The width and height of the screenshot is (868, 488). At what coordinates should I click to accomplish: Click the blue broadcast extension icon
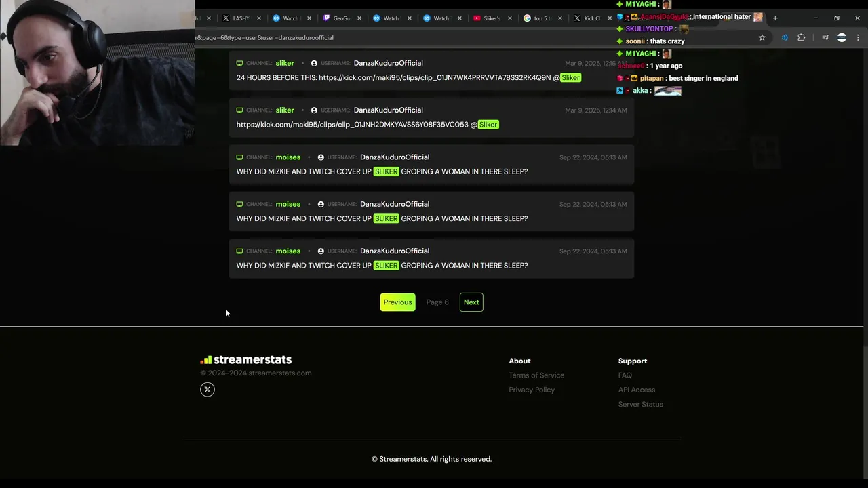coord(785,38)
